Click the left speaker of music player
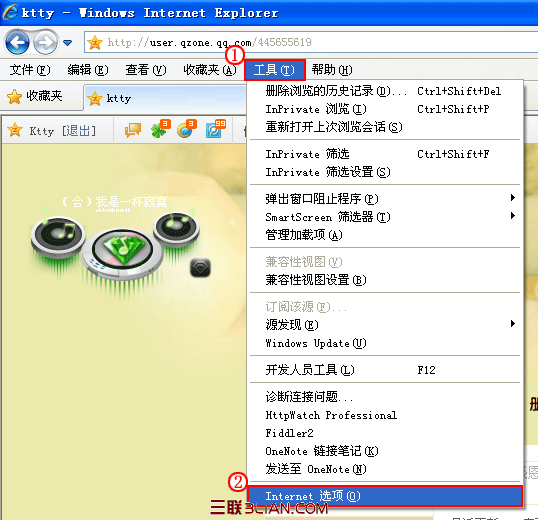The image size is (538, 520). pyautogui.click(x=58, y=236)
